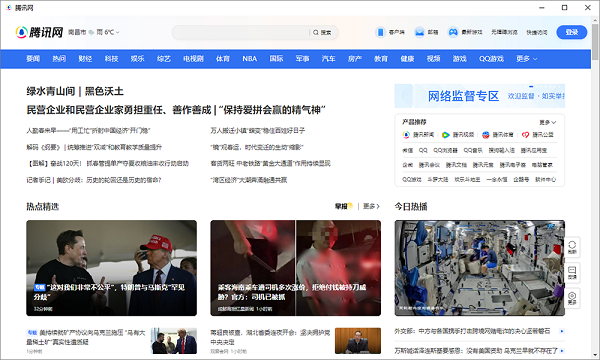Expand the 南昌市 weather dropdown
Image resolution: width=600 pixels, height=360 pixels.
117,33
